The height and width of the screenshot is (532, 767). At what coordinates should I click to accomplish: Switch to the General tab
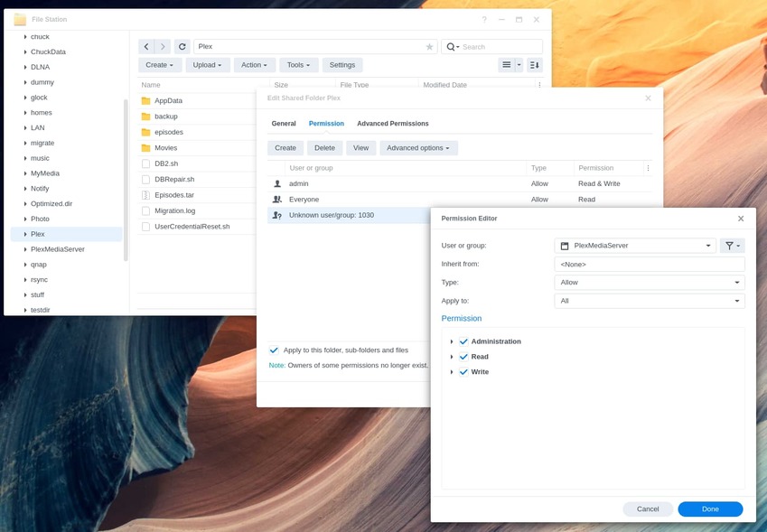tap(284, 124)
